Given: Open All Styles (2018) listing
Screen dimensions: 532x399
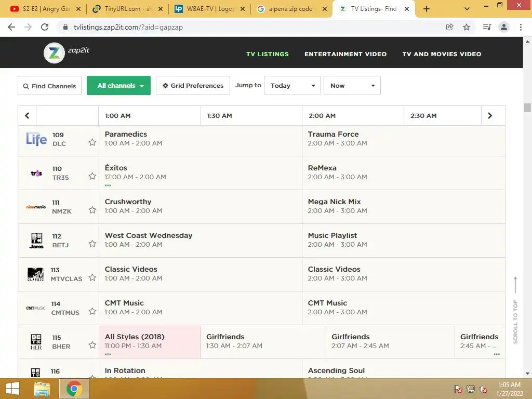Looking at the screenshot, I should [150, 342].
